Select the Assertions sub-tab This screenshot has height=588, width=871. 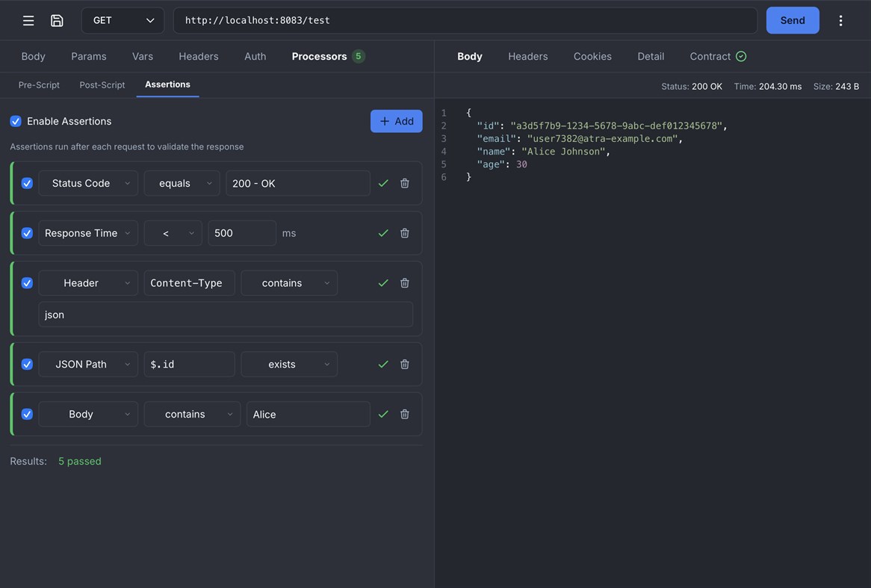coord(168,84)
